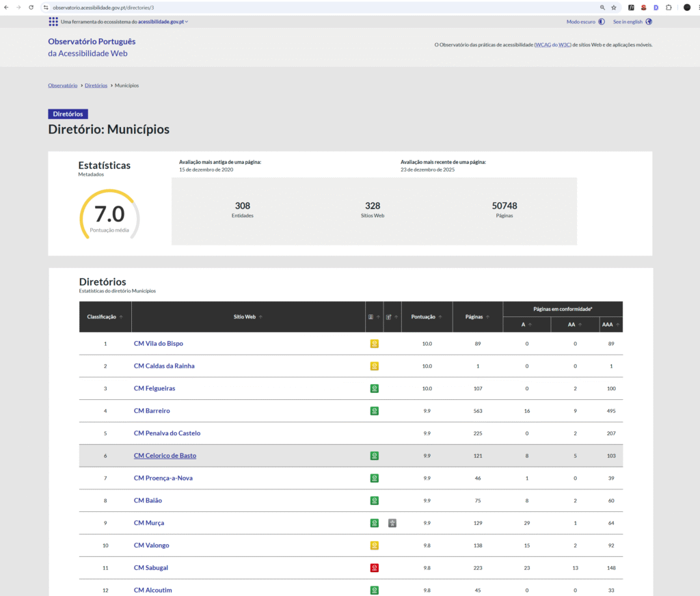This screenshot has height=596, width=700.
Task: Go to Observatório breadcrumb
Action: [62, 85]
